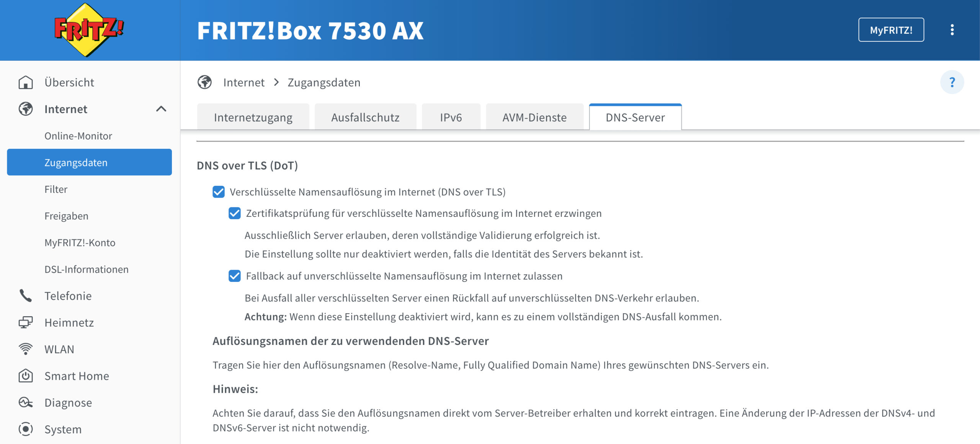Viewport: 980px width, 444px height.
Task: Click the Übersicht home icon
Action: coord(26,82)
